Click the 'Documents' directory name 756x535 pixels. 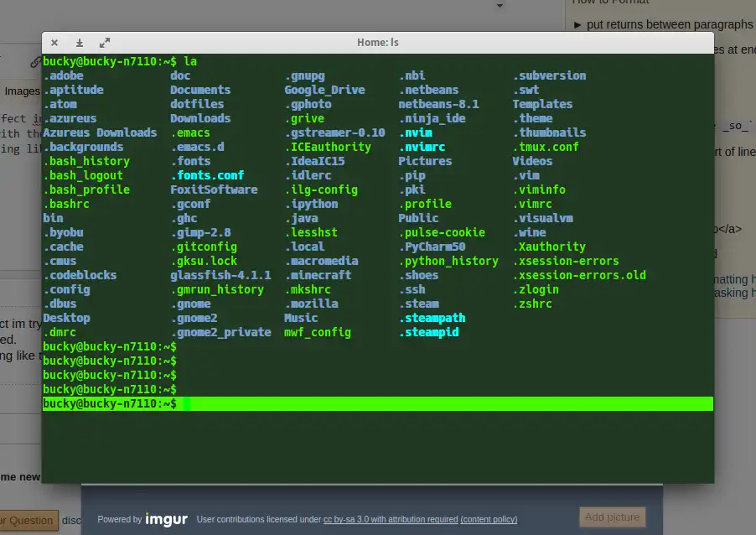coord(200,90)
